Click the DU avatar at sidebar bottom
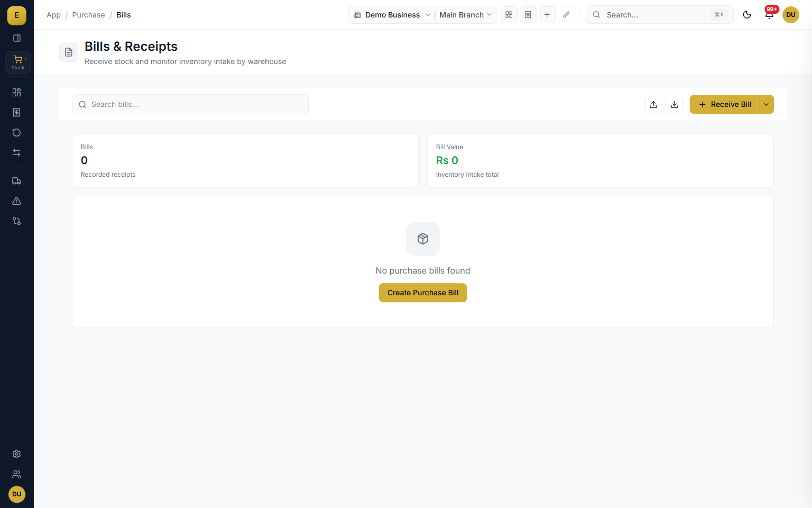 point(17,494)
